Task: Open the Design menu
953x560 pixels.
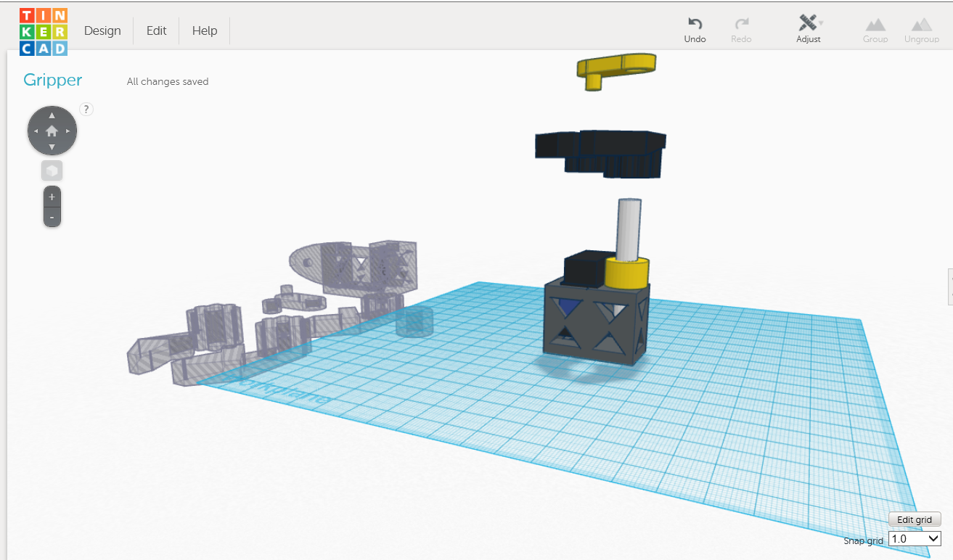Action: click(102, 30)
